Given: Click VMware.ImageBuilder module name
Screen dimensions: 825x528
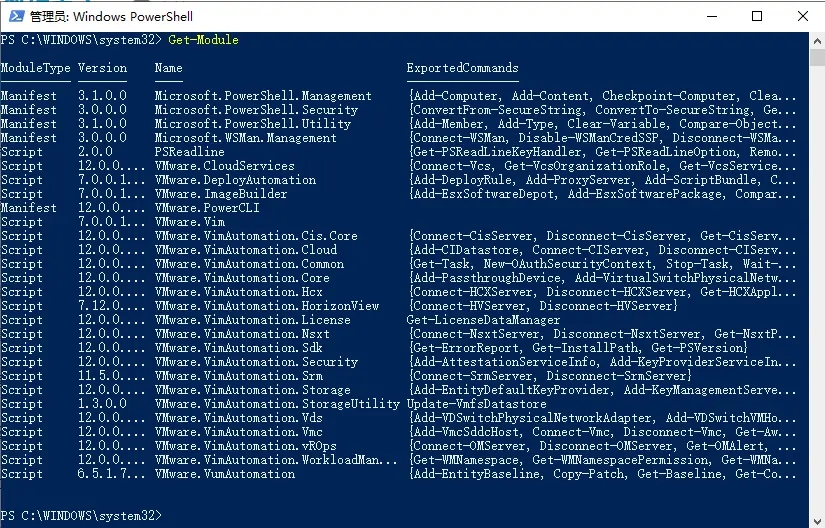Looking at the screenshot, I should [221, 194].
